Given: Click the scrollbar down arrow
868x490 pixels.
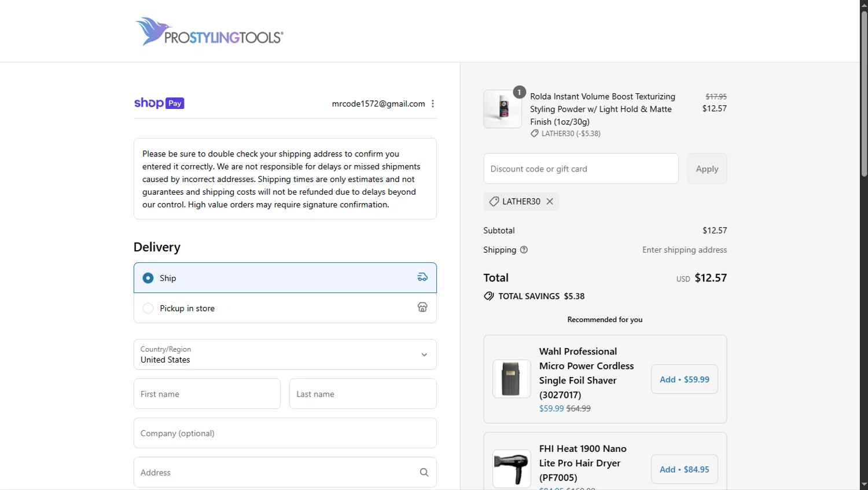Looking at the screenshot, I should tap(864, 485).
